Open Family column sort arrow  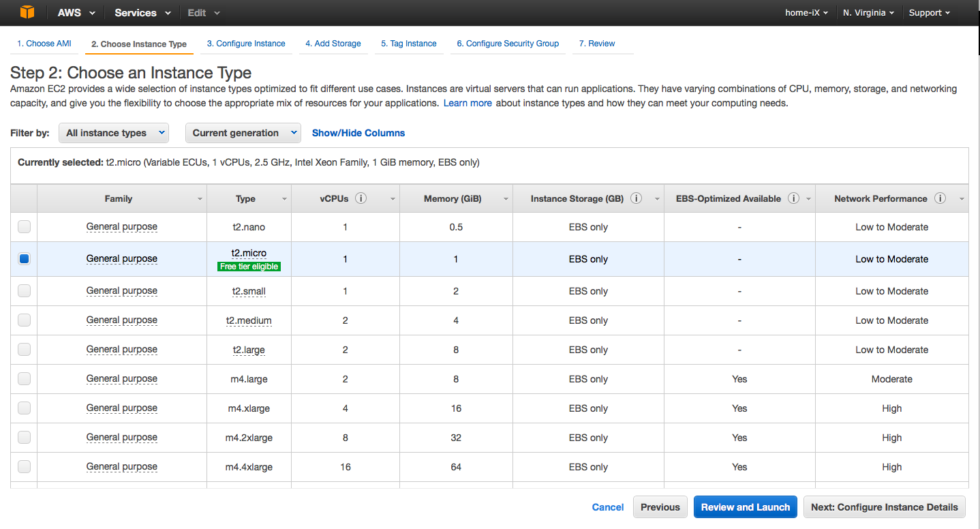[200, 199]
